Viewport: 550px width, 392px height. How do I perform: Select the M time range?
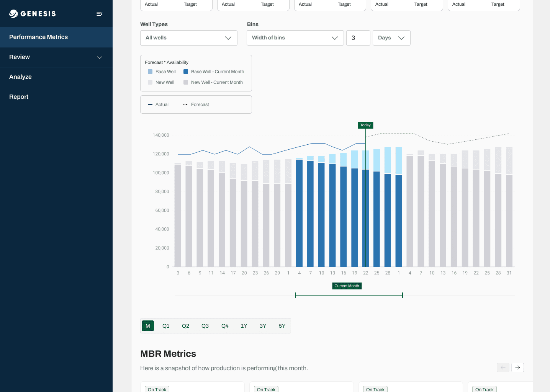point(148,326)
